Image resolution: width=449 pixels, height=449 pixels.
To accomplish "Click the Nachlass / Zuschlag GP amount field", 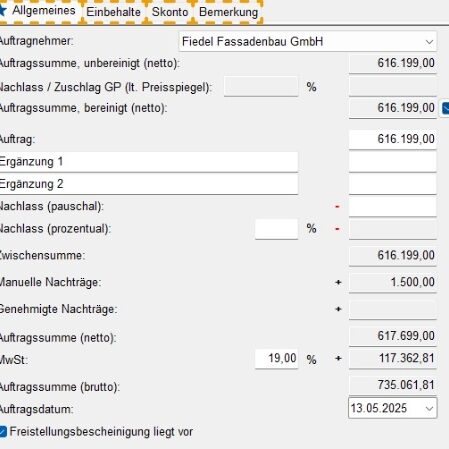I will pos(393,87).
